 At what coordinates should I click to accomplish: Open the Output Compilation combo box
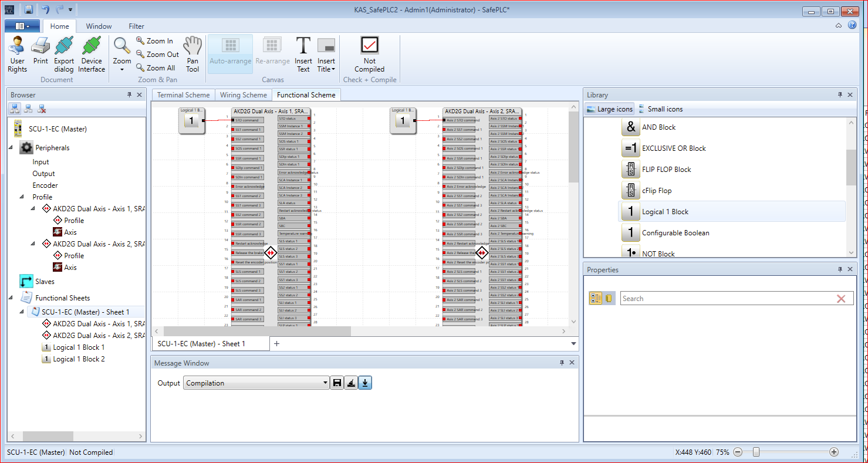point(257,383)
